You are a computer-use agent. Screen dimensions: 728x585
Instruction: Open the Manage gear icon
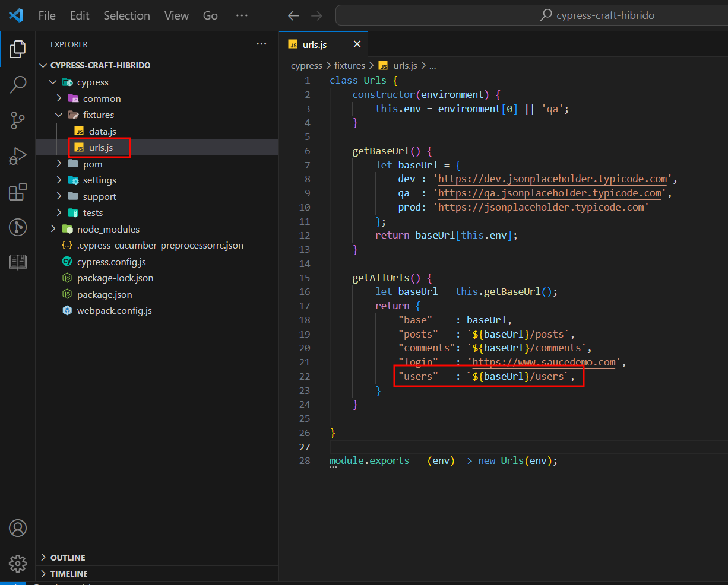(18, 563)
